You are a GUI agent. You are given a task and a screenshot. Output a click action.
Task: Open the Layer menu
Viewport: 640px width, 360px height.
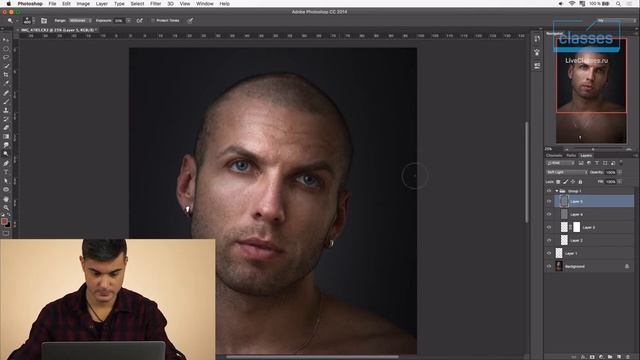(x=102, y=4)
